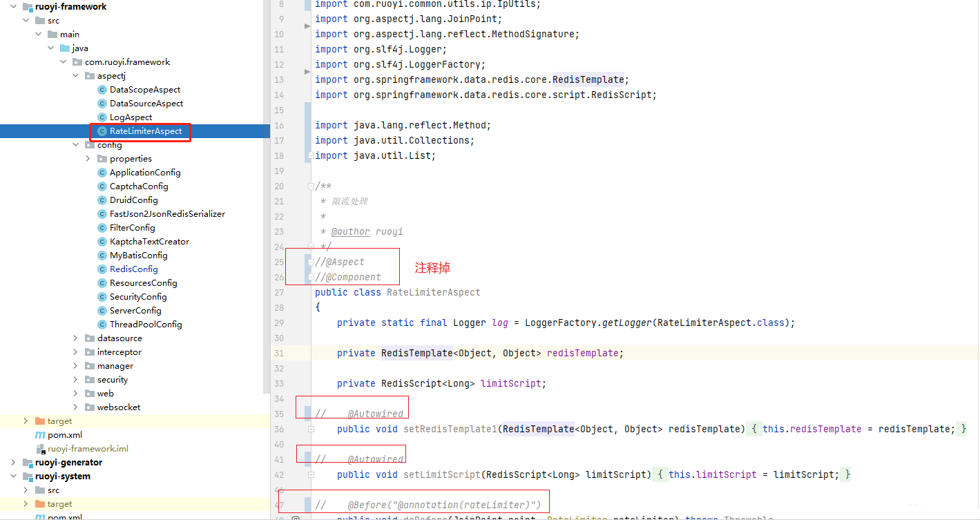Click the class icon beside FilterConfig

click(x=102, y=228)
